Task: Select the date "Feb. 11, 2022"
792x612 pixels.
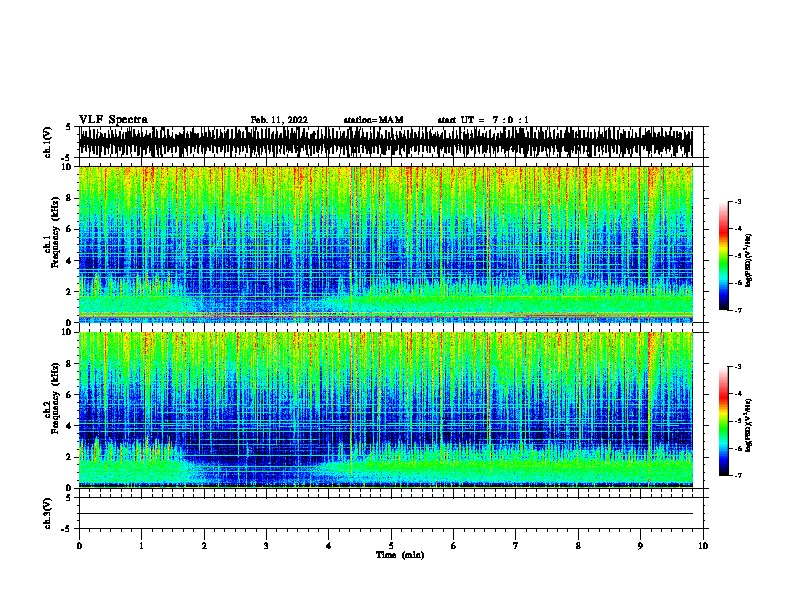Action: coord(279,120)
